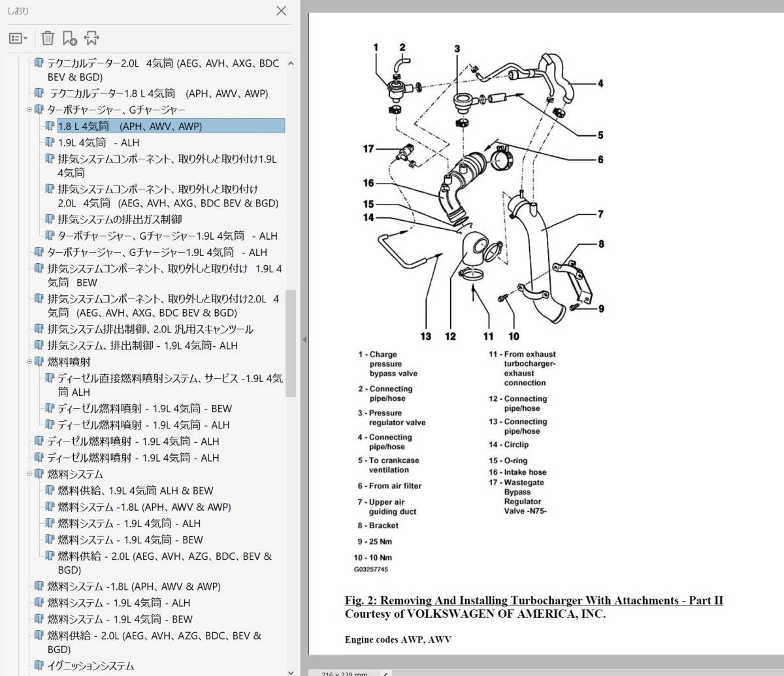Open indented 燃料システム - 1.9L 4気筒 - BEW
Screen dimensions: 784x676
pyautogui.click(x=131, y=540)
